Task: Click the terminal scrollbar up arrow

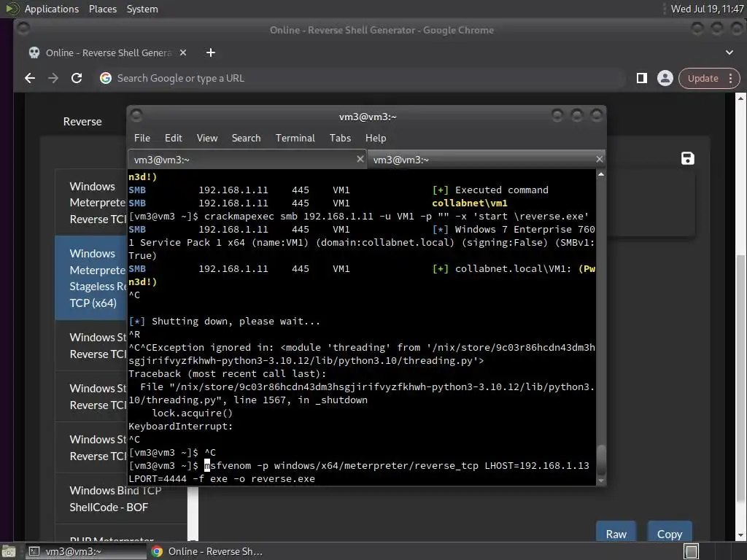Action: click(x=601, y=174)
